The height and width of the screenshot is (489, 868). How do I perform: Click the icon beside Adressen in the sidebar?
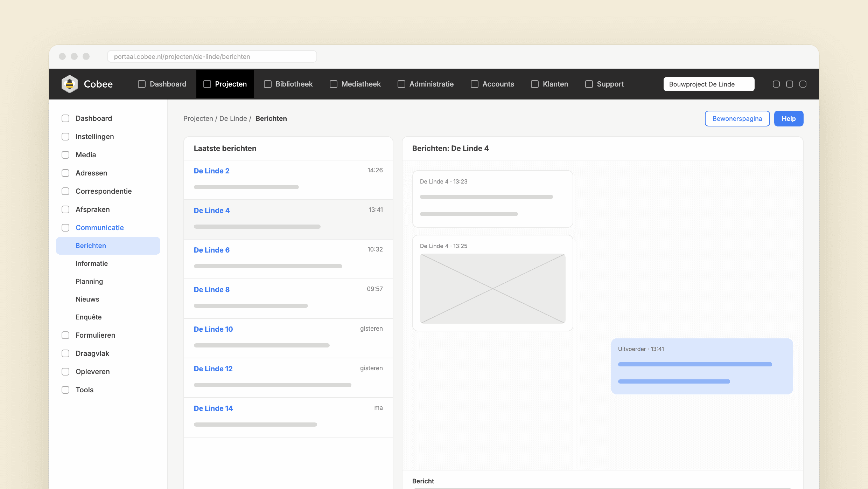[x=65, y=173]
